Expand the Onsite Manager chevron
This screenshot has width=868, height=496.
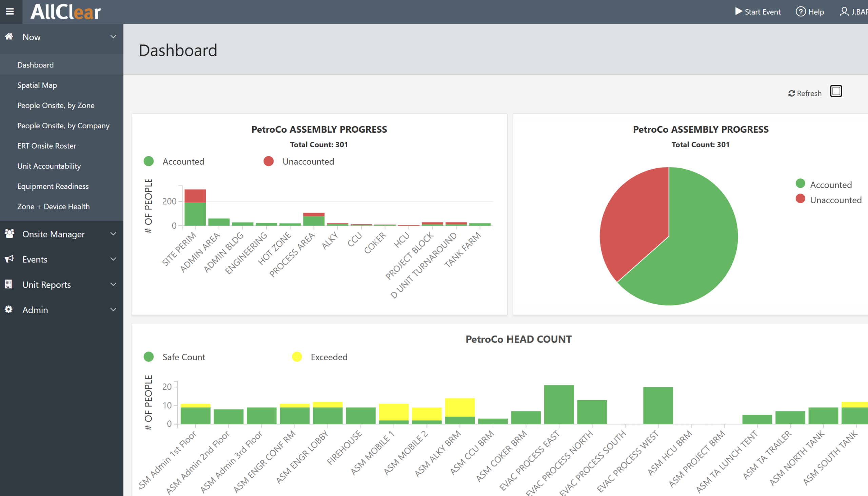pyautogui.click(x=113, y=234)
